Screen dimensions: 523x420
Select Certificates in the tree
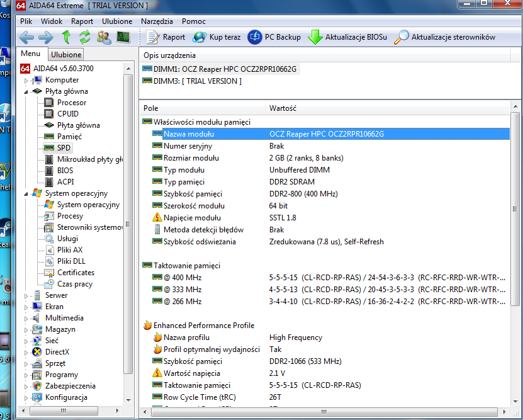coord(76,273)
